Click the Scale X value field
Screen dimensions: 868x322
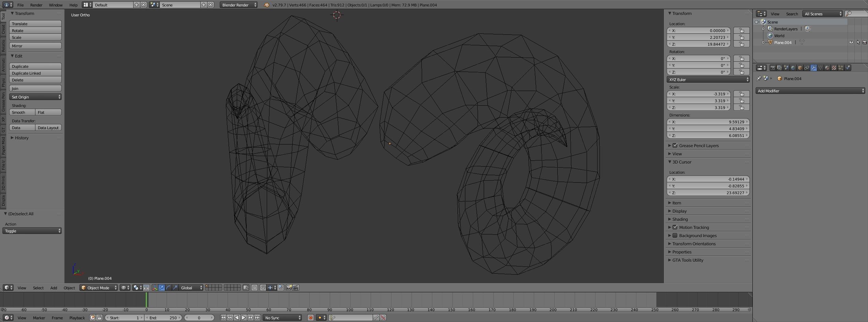(x=698, y=94)
